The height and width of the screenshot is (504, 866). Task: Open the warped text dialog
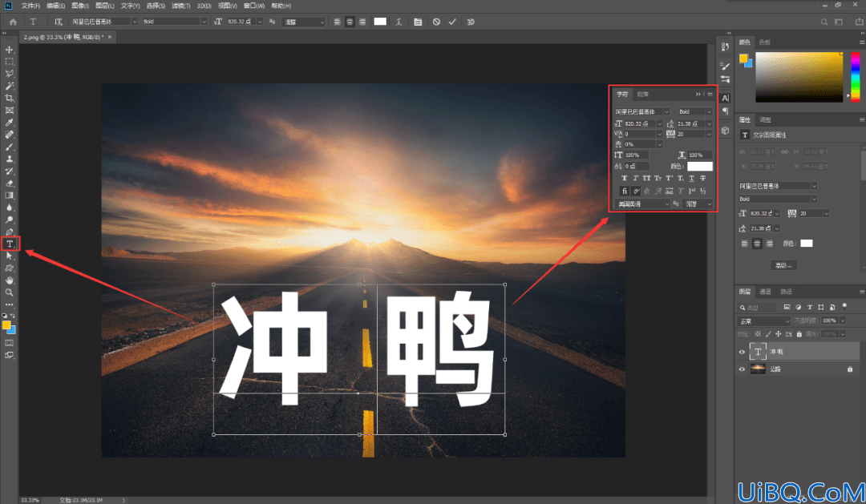pos(399,22)
